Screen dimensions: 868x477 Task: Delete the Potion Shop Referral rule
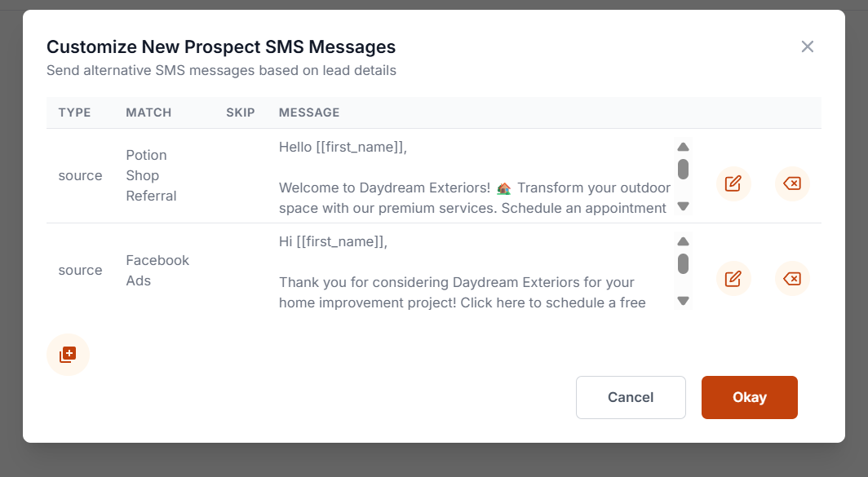[x=792, y=183]
